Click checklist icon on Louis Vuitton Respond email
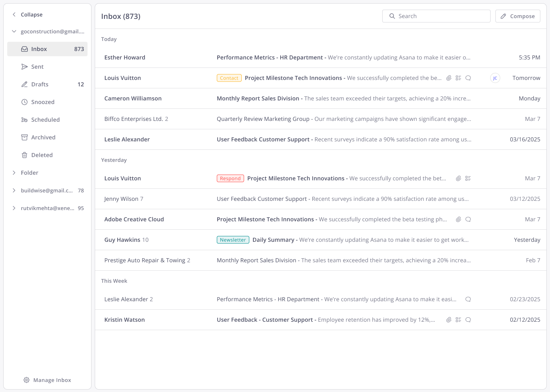 pos(468,178)
